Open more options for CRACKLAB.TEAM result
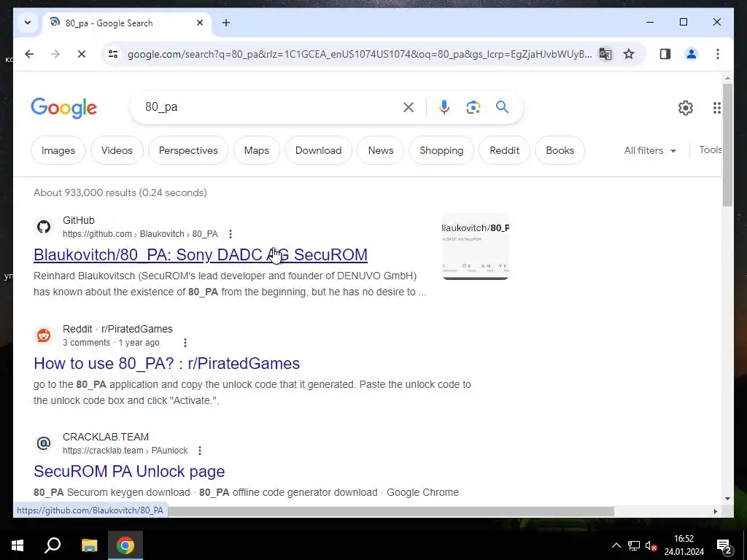 [200, 451]
